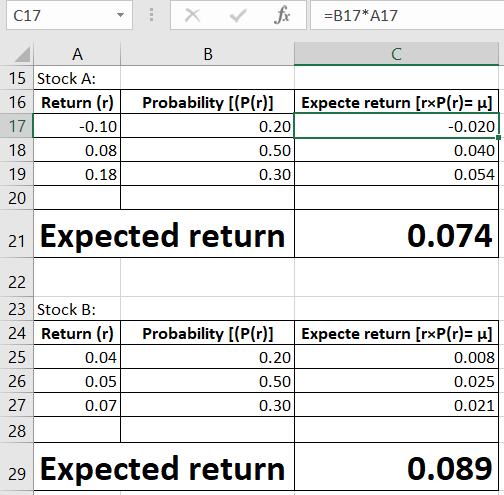504x495 pixels.
Task: Click the formula bar containing =B17*A17
Action: pos(407,15)
